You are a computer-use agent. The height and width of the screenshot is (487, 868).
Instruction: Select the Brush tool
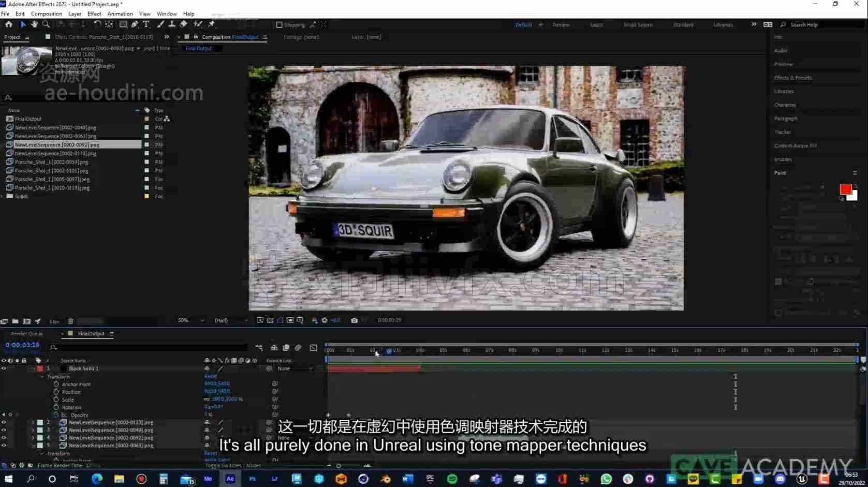click(160, 24)
